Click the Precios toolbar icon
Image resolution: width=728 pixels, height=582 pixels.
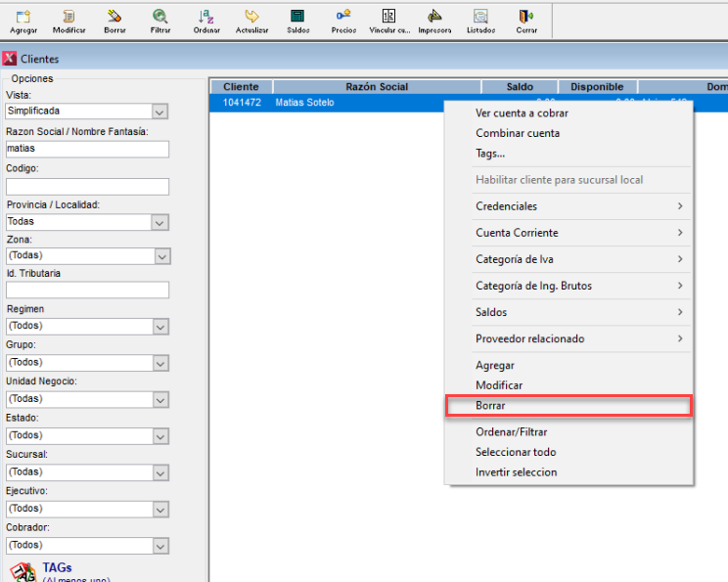(x=343, y=17)
